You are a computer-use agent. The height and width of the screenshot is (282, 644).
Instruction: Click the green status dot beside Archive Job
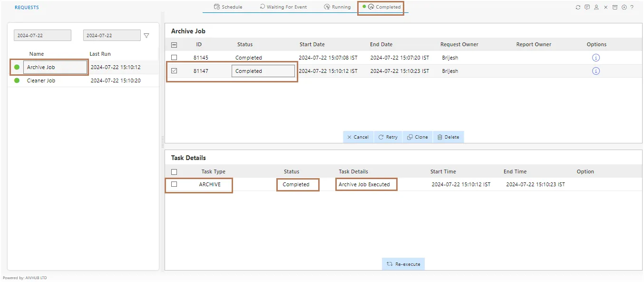(17, 67)
